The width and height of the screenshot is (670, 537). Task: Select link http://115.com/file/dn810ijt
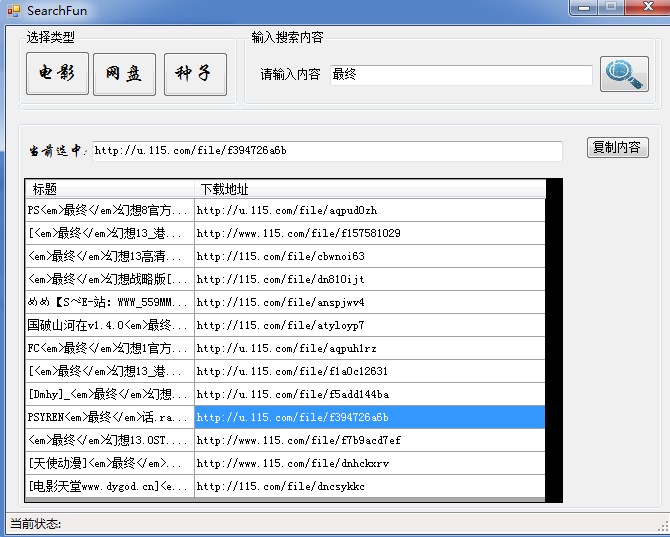370,279
